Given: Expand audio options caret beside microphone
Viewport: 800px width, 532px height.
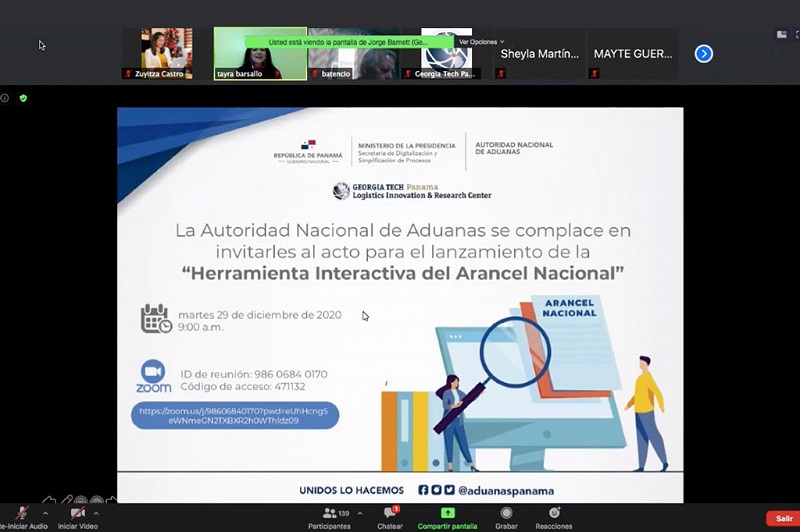Looking at the screenshot, I should point(45,513).
